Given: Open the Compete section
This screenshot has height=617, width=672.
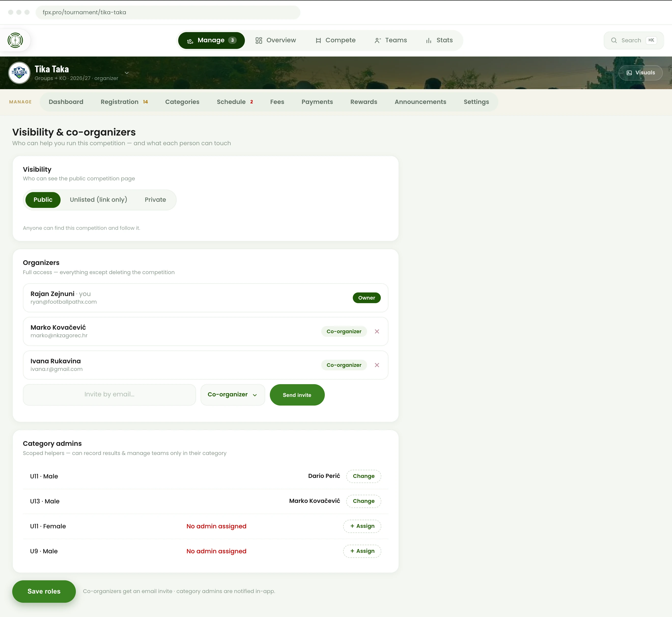Looking at the screenshot, I should point(336,41).
